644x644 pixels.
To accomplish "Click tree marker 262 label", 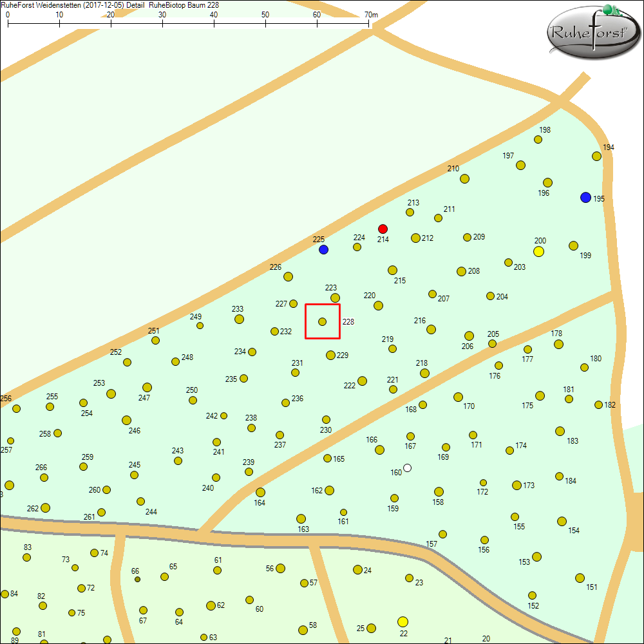I will 33,508.
